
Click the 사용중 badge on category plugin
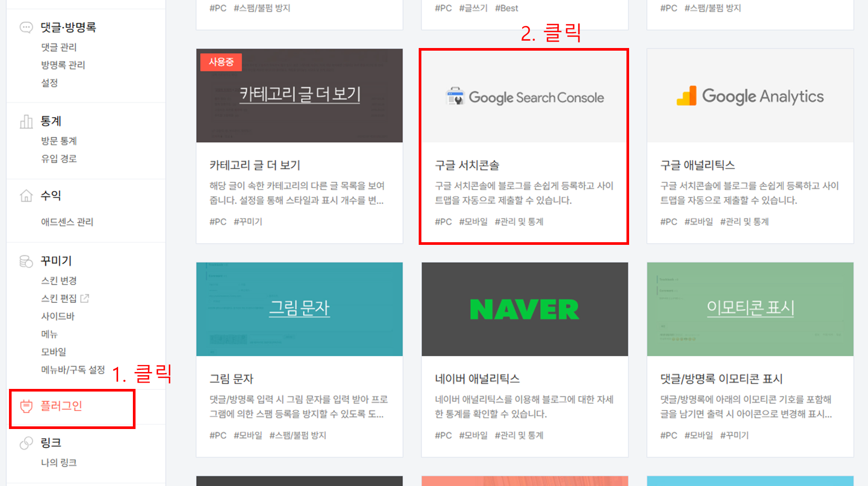[x=221, y=62]
